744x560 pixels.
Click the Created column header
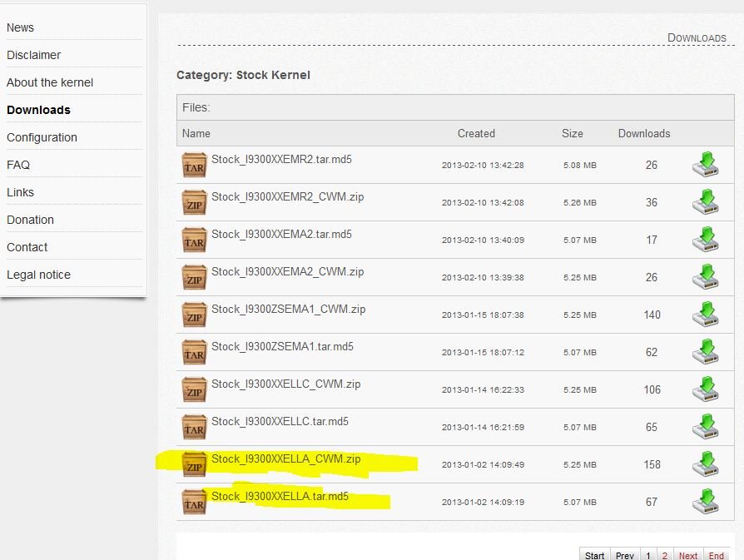476,134
